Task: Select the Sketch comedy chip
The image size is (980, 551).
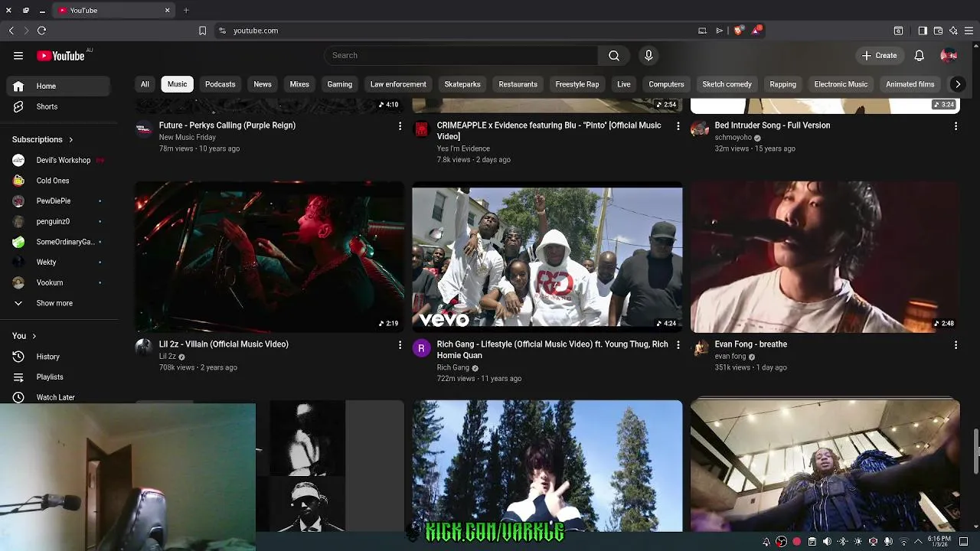Action: (x=727, y=84)
